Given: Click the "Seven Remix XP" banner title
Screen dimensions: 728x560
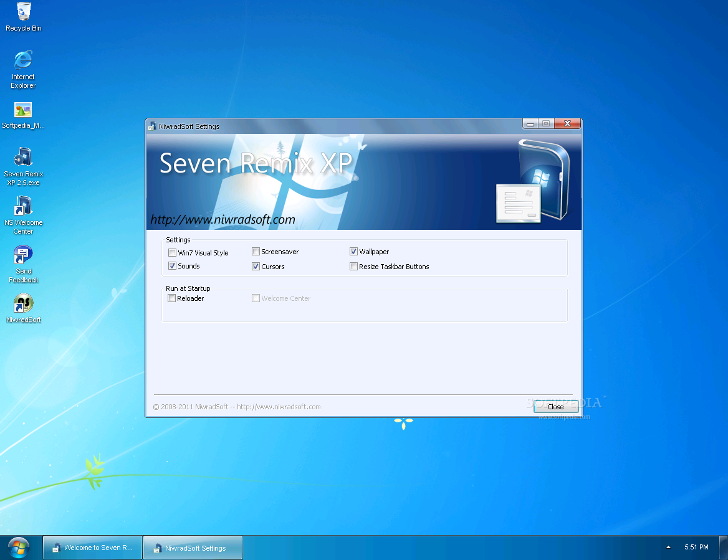Looking at the screenshot, I should [x=256, y=163].
